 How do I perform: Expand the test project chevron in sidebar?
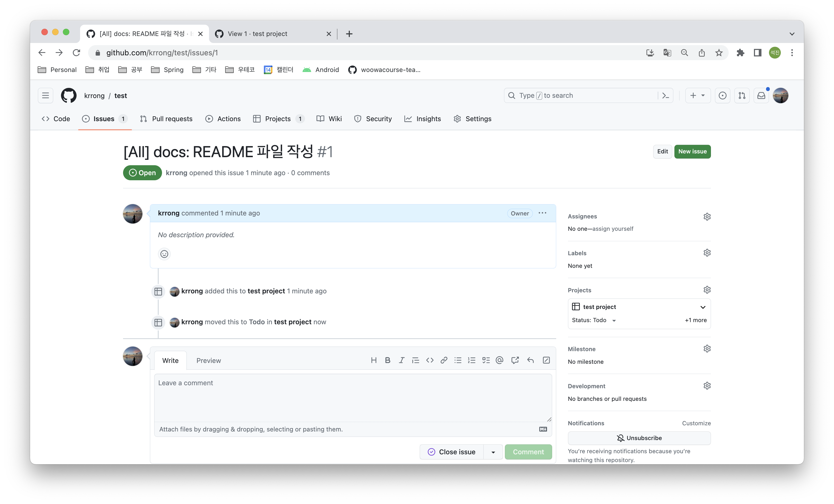click(x=703, y=307)
